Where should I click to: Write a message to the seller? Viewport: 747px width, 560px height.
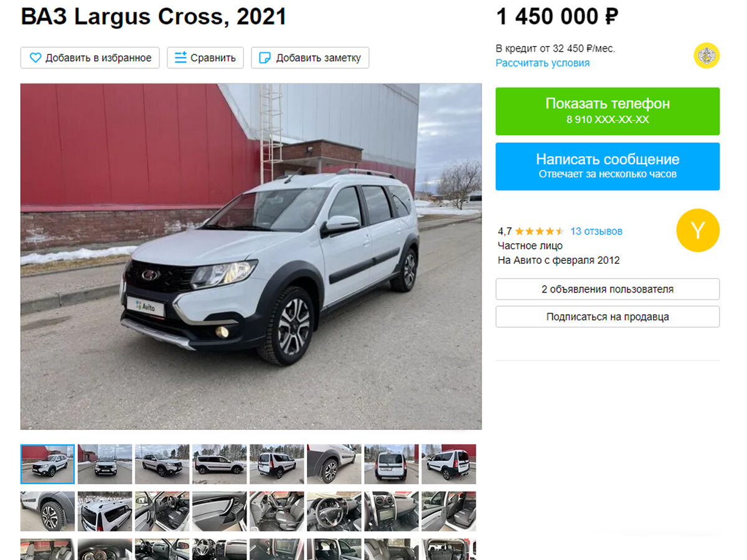(x=608, y=166)
